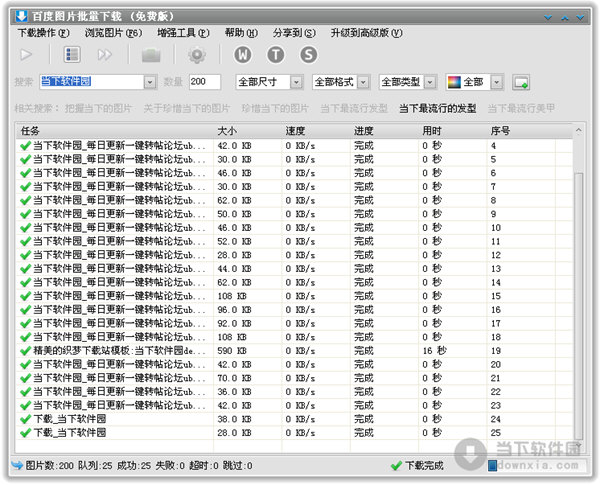Click green check next to 下载完成
The image size is (600, 485).
(396, 466)
